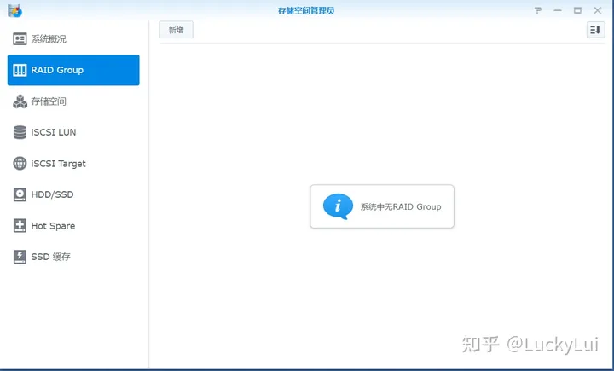Click the SSD 缓存 lightning icon
The image size is (616, 372).
(x=20, y=257)
